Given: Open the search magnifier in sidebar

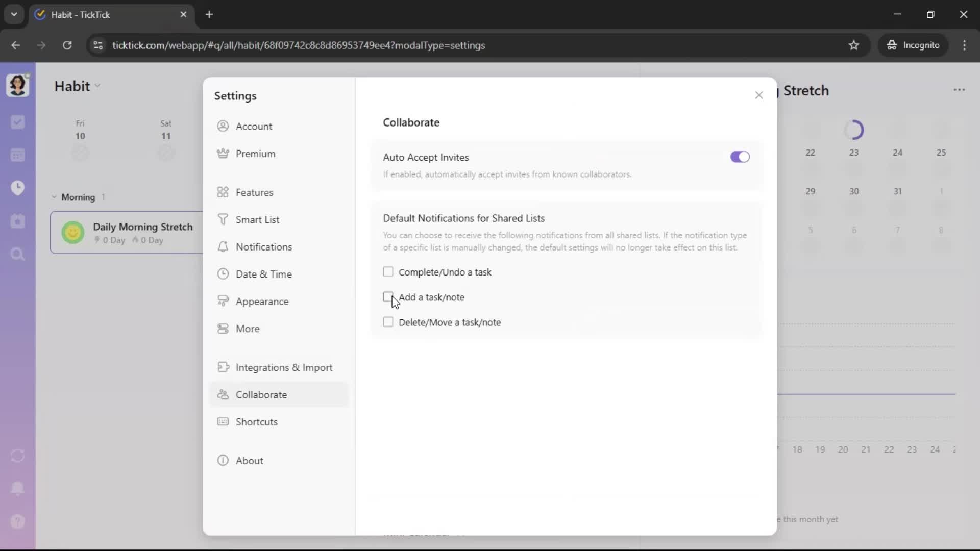Looking at the screenshot, I should click(x=17, y=254).
